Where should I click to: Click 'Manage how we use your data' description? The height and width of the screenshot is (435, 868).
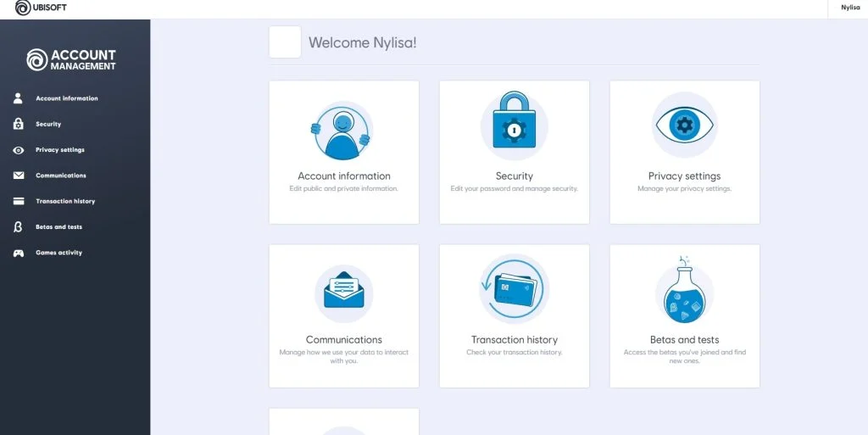point(344,356)
